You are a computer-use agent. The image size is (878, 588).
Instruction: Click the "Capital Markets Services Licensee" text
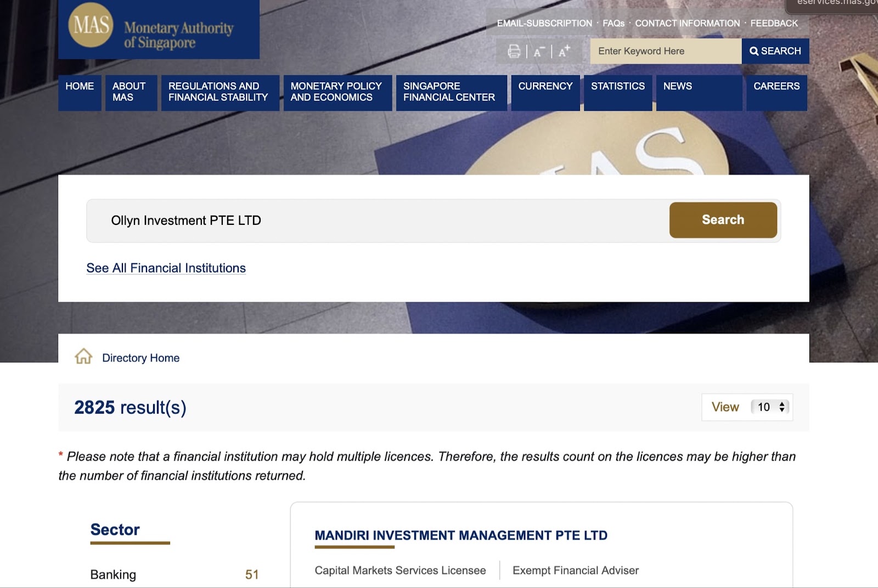(x=400, y=570)
